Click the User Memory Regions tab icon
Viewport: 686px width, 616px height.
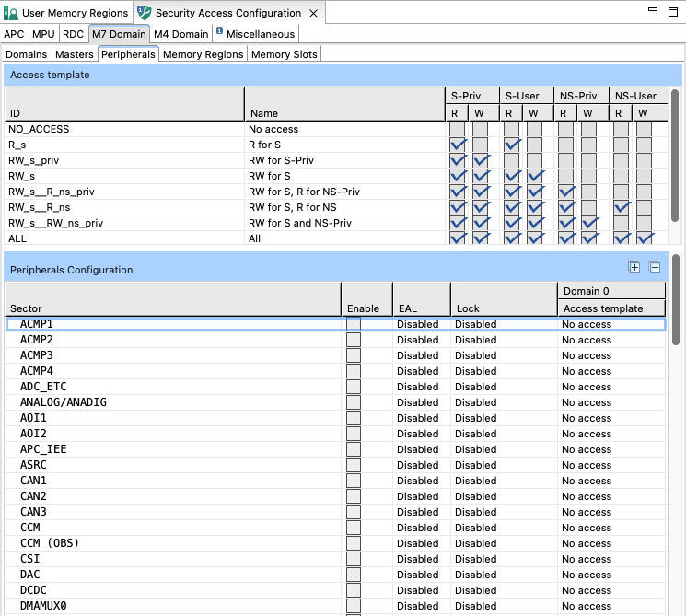[11, 13]
